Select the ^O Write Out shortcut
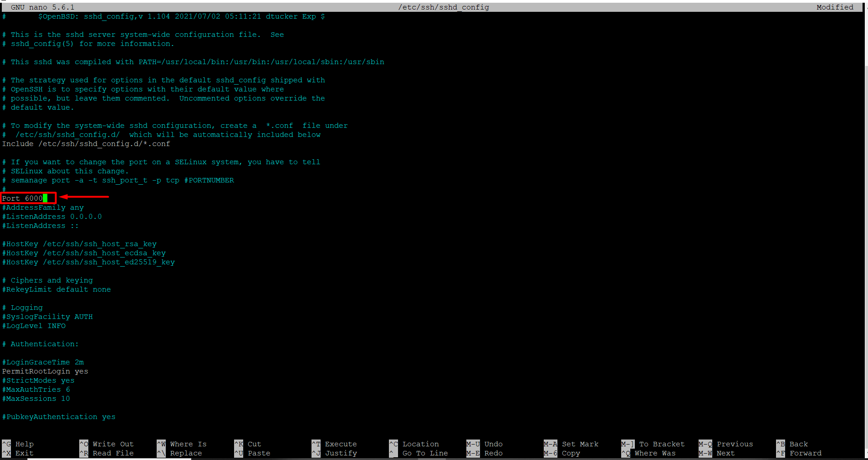The image size is (868, 460). click(x=107, y=444)
